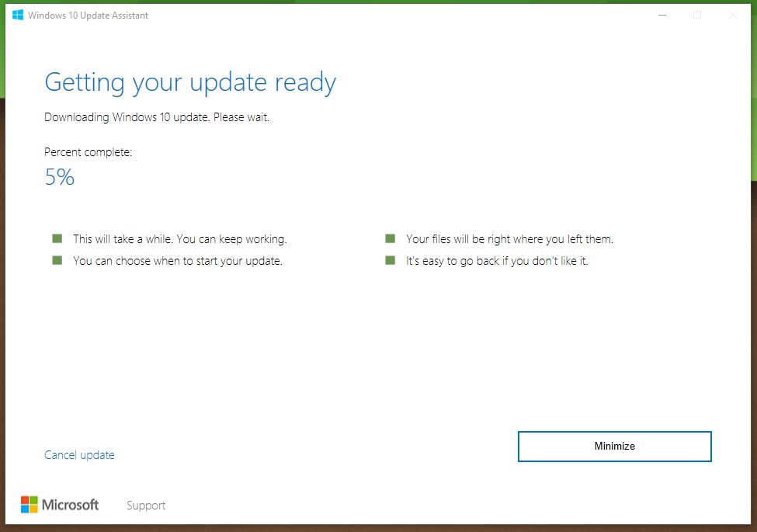Click the "Getting your update ready" heading
Image resolution: width=757 pixels, height=532 pixels.
[x=190, y=82]
